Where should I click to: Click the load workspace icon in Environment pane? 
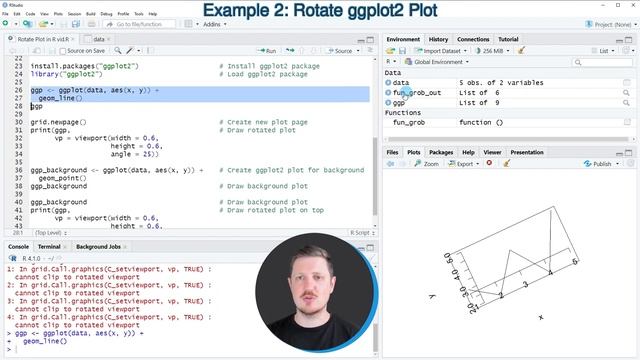click(391, 51)
